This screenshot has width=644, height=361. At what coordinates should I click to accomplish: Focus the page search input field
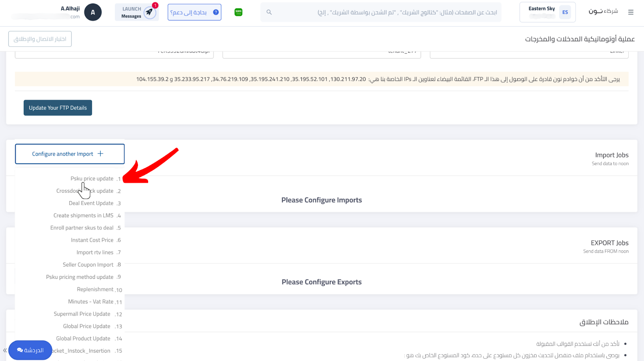click(381, 12)
